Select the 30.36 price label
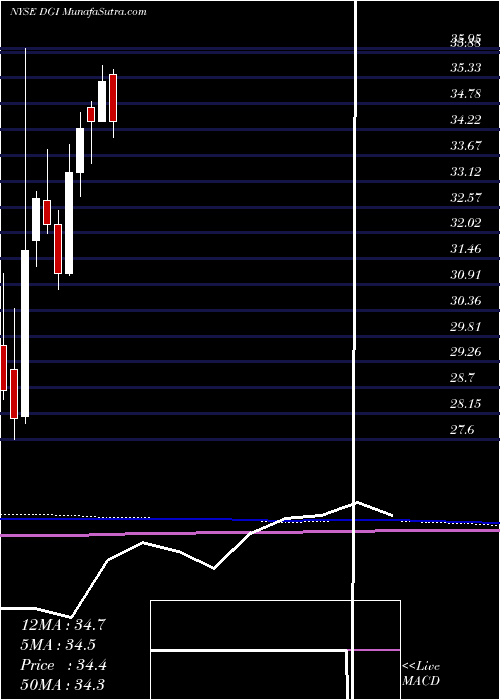Image resolution: width=500 pixels, height=700 pixels. [x=466, y=300]
